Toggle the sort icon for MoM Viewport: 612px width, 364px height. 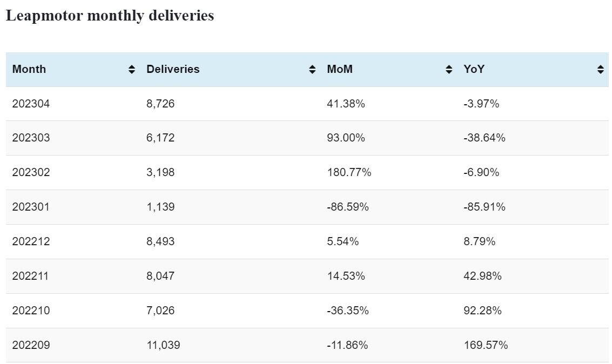[449, 69]
